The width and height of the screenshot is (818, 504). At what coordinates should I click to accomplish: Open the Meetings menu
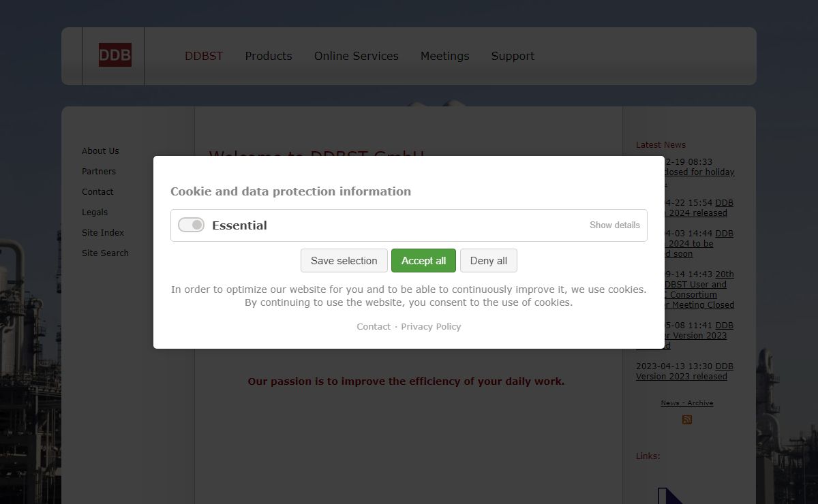tap(445, 56)
